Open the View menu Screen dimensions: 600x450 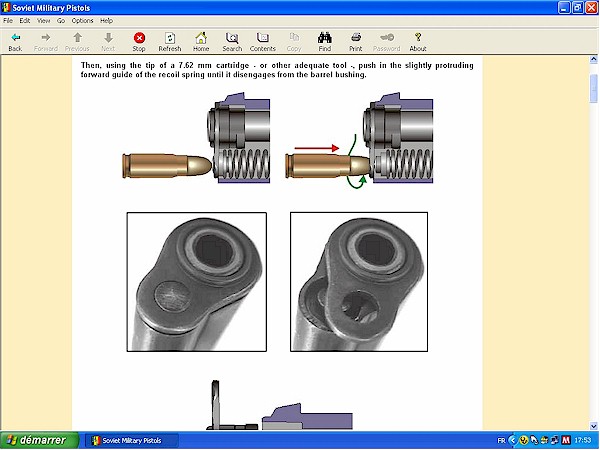(44, 21)
